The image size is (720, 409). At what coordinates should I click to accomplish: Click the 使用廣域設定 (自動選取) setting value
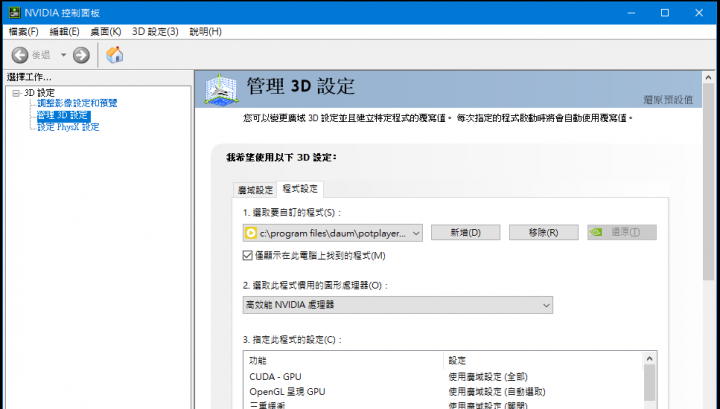(497, 392)
